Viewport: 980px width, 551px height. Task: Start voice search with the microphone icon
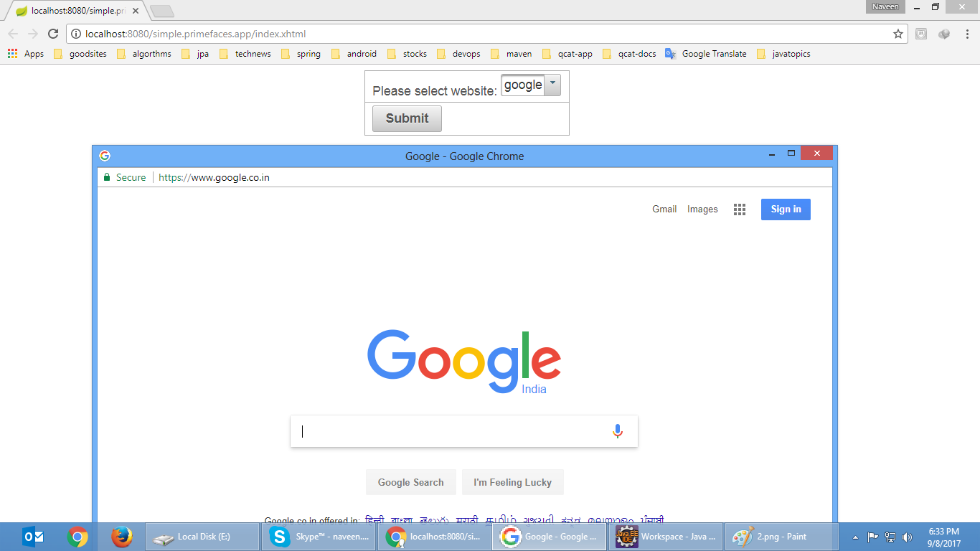coord(618,431)
